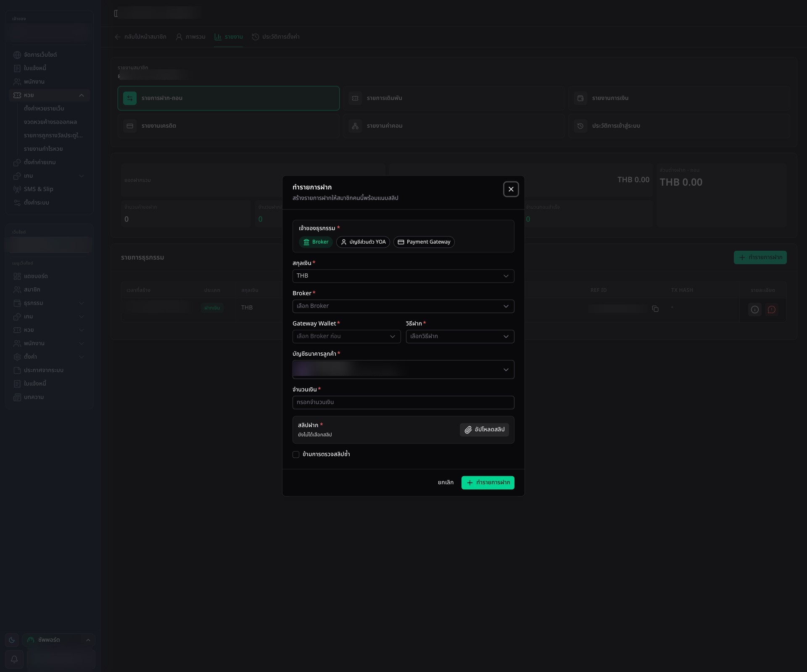The height and width of the screenshot is (672, 807).
Task: Submit the form with ทำรายการฝาก button in dialog
Action: pyautogui.click(x=488, y=483)
